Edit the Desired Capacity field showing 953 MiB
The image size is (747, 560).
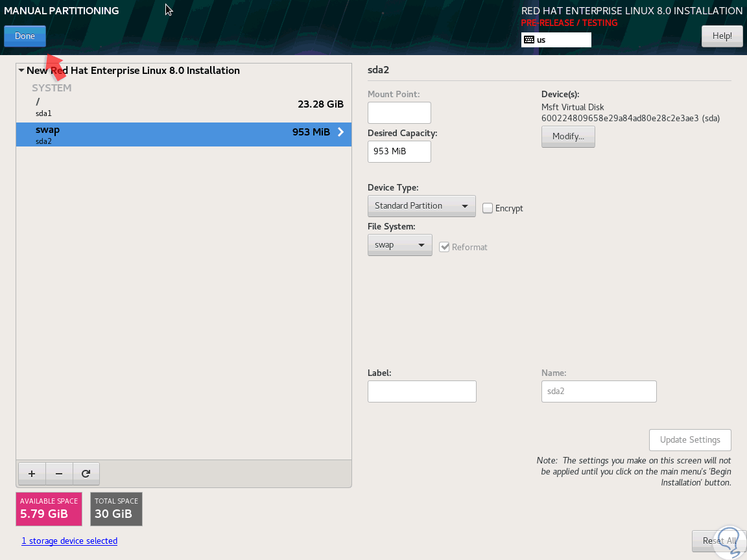coord(399,152)
